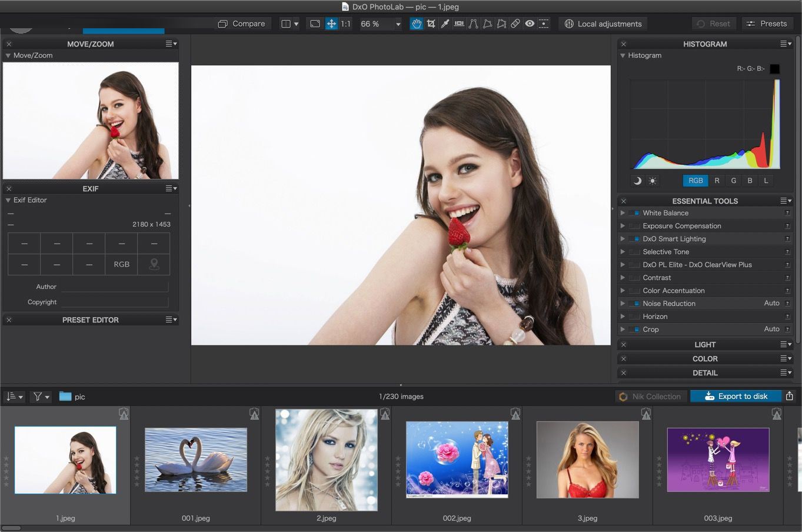Screen dimensions: 802x532
Task: Expand the White Balance section
Action: (623, 213)
